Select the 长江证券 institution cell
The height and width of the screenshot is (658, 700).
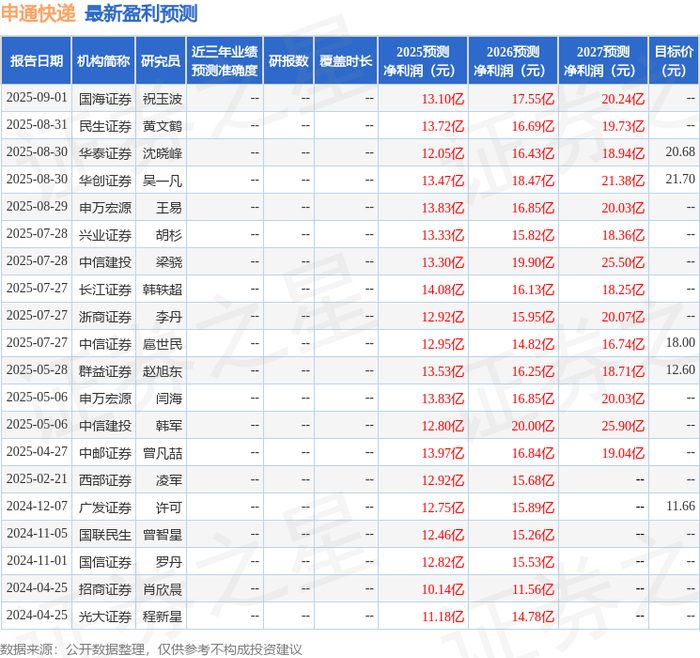tap(105, 289)
